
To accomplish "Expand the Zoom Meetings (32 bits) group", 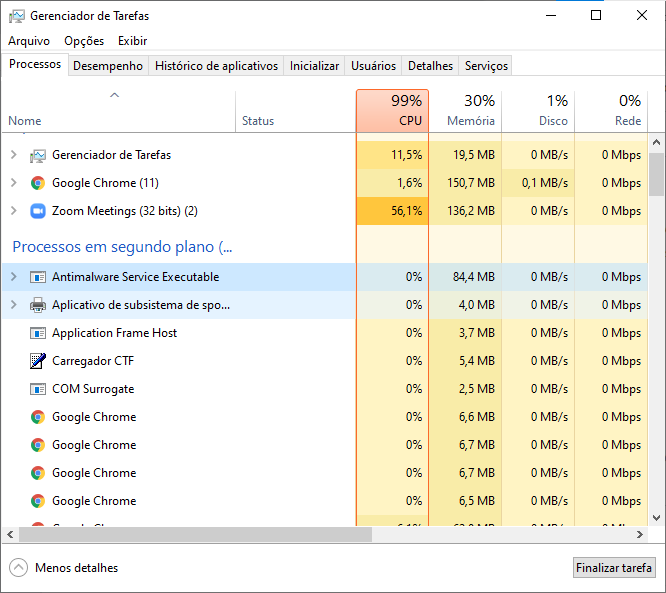I will coord(14,211).
